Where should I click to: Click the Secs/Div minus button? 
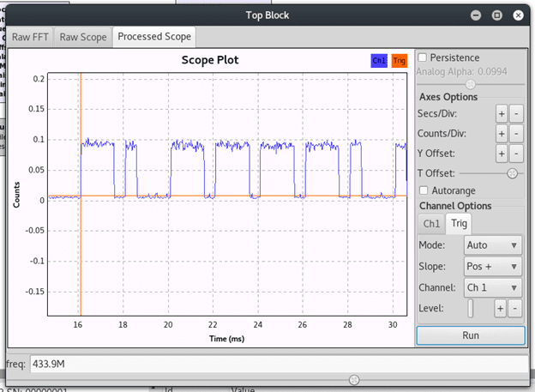[514, 113]
